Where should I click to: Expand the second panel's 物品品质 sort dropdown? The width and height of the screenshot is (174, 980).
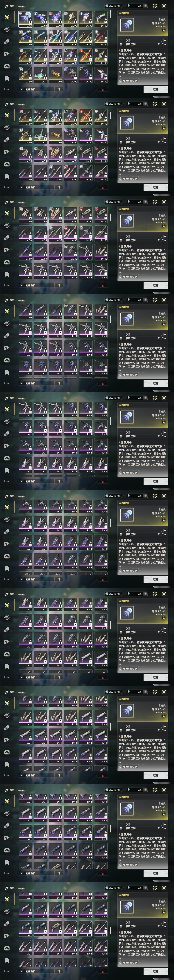36,187
